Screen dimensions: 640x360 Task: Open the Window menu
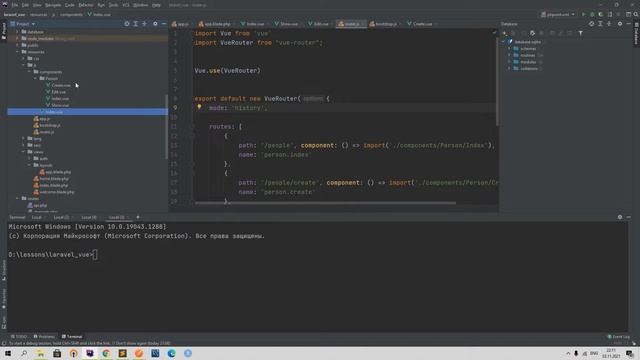coord(140,5)
